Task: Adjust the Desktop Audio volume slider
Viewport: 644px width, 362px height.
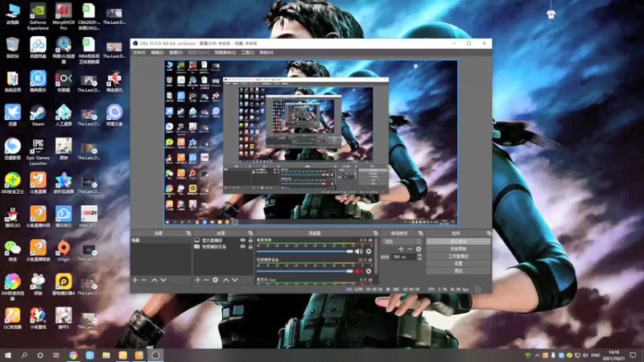Action: [305, 251]
